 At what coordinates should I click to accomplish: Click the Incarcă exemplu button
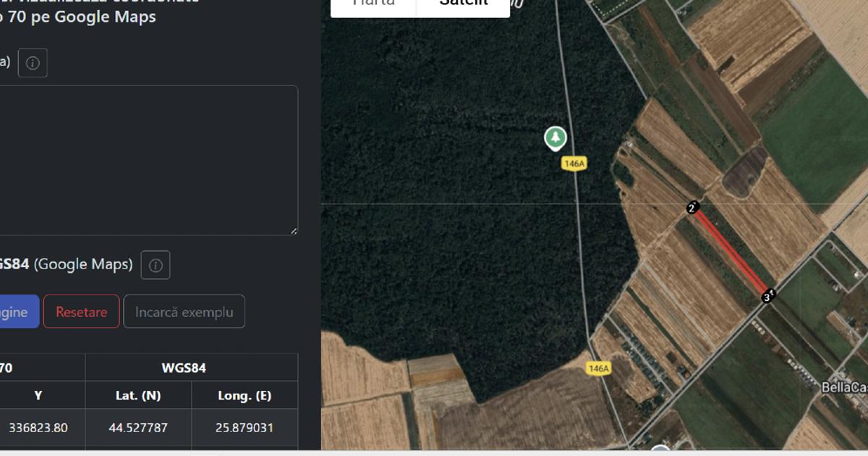click(184, 312)
